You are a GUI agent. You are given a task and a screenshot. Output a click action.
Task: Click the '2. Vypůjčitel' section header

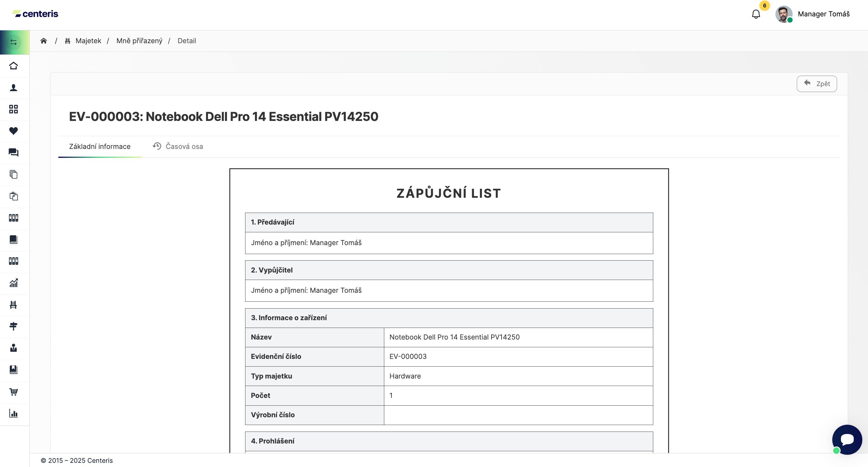[449, 270]
